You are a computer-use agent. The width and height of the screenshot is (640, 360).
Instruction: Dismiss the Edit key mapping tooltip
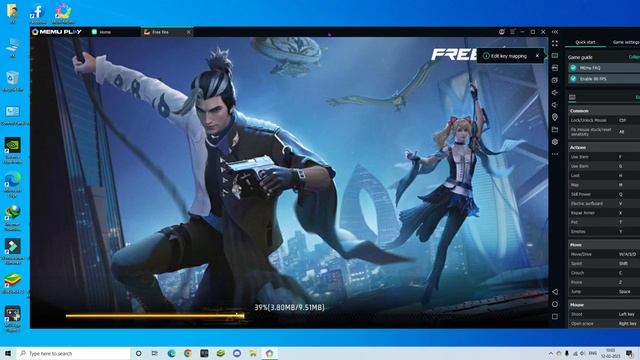537,56
